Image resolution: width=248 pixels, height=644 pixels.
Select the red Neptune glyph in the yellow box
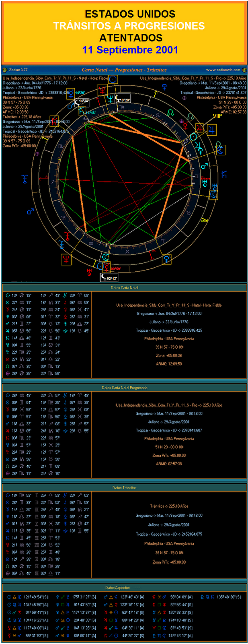pyautogui.click(x=66, y=259)
